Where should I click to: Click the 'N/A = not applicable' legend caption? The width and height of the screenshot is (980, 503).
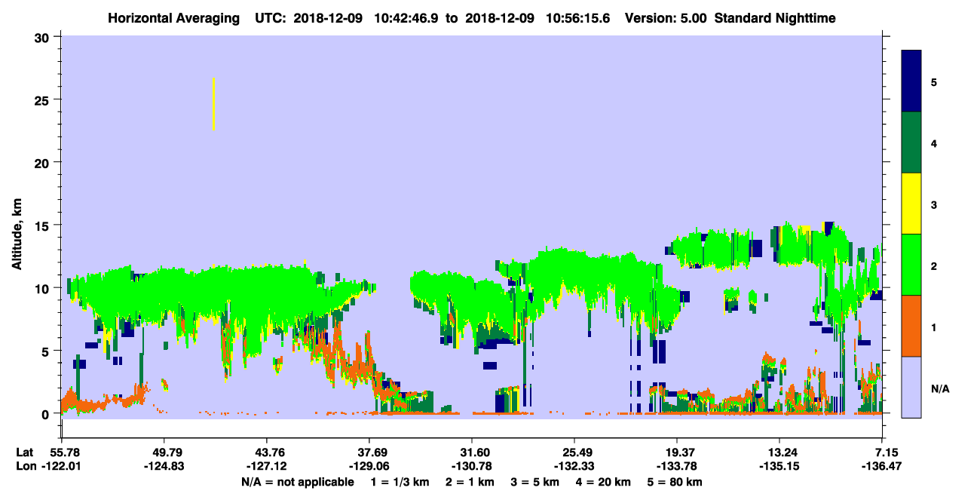click(298, 482)
